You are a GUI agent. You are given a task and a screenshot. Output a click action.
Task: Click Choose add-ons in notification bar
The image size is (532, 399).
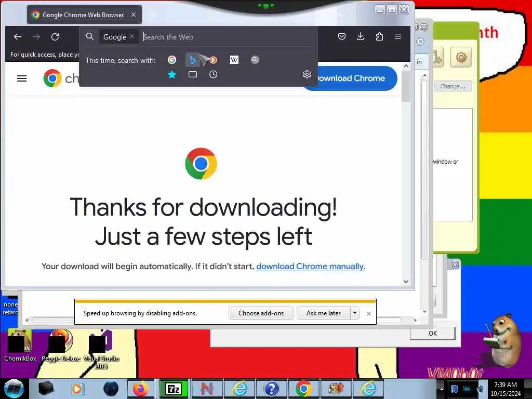click(261, 313)
